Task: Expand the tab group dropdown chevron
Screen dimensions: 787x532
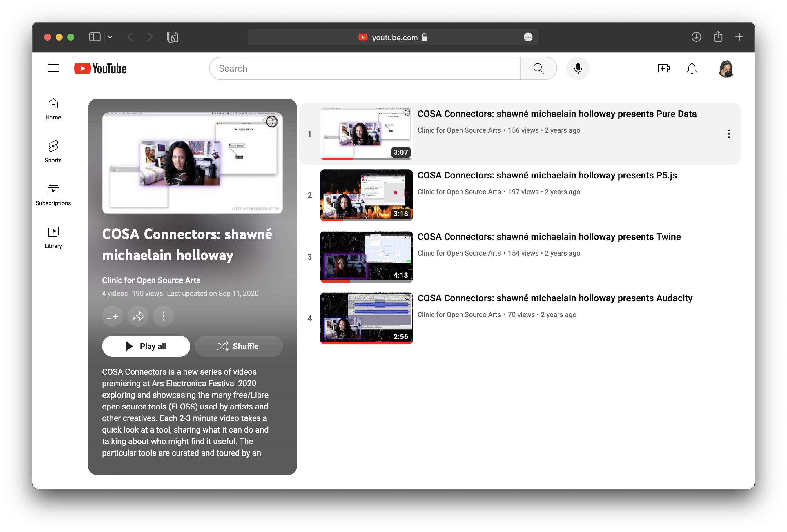Action: pyautogui.click(x=110, y=37)
